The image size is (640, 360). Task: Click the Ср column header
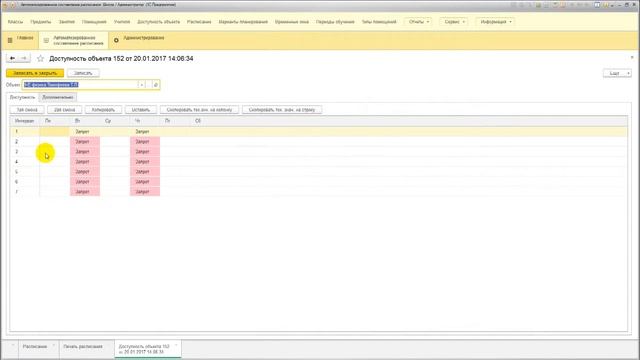[115, 121]
